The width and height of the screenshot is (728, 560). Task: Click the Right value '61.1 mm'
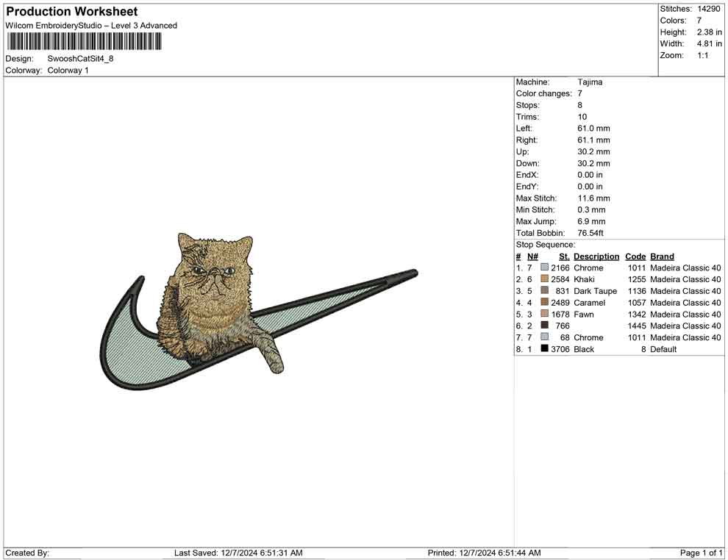(x=594, y=140)
